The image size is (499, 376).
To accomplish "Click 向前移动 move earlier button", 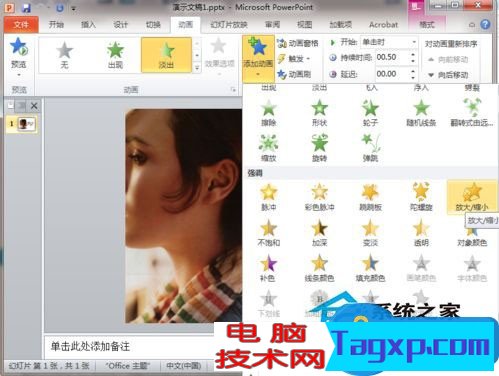I will [448, 59].
